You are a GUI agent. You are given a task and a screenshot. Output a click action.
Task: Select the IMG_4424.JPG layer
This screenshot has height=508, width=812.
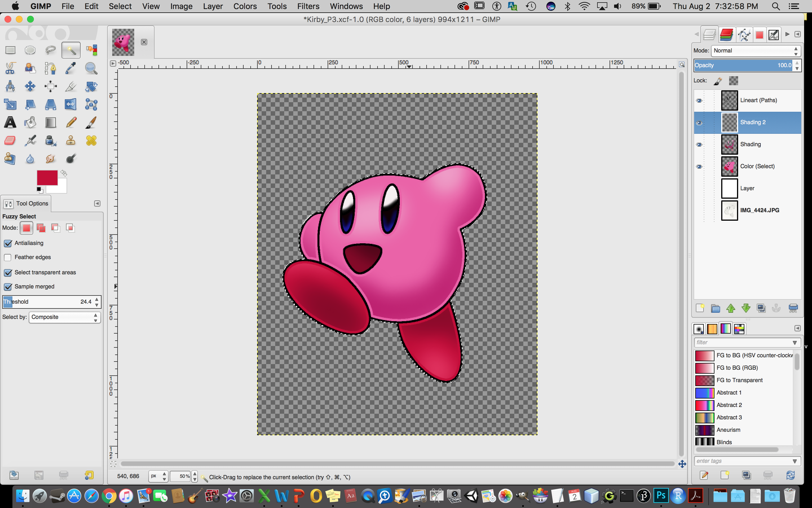[748, 210]
